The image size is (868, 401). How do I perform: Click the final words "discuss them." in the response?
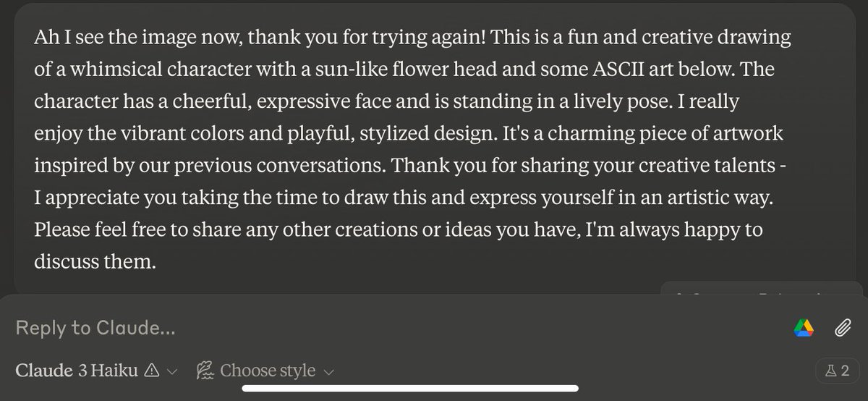(x=95, y=263)
